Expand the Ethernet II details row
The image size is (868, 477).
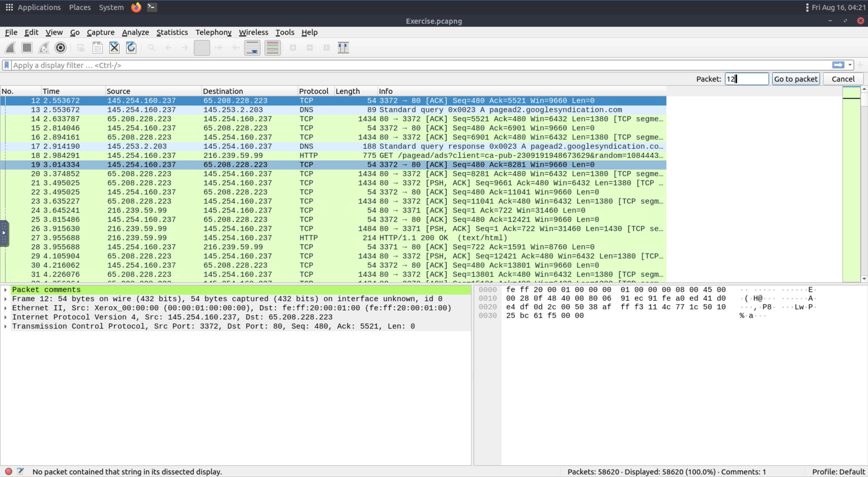(x=5, y=308)
